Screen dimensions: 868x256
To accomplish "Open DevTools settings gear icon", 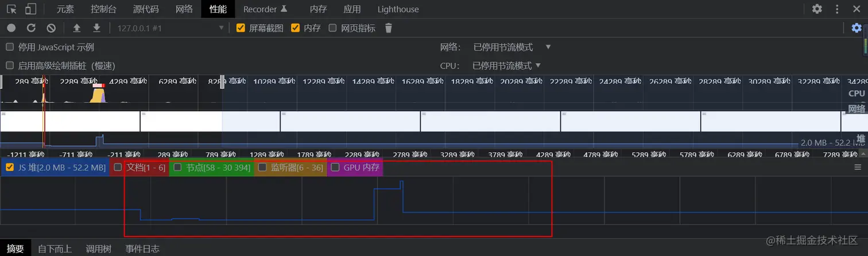I will 817,9.
